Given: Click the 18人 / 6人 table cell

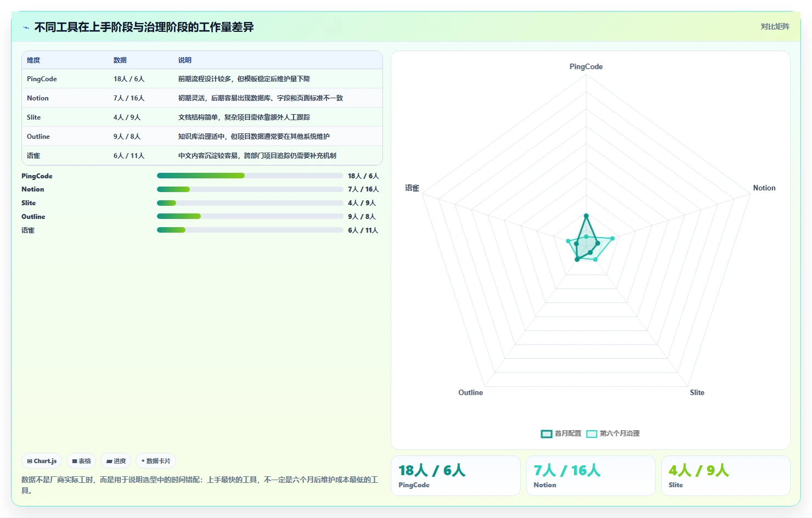Looking at the screenshot, I should [129, 79].
